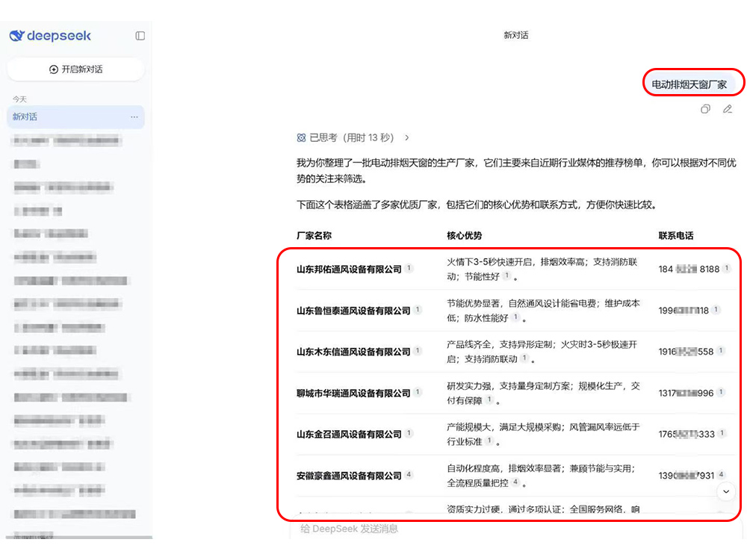The width and height of the screenshot is (747, 560).
Task: Start a chat with 开启新对话
Action: point(75,69)
